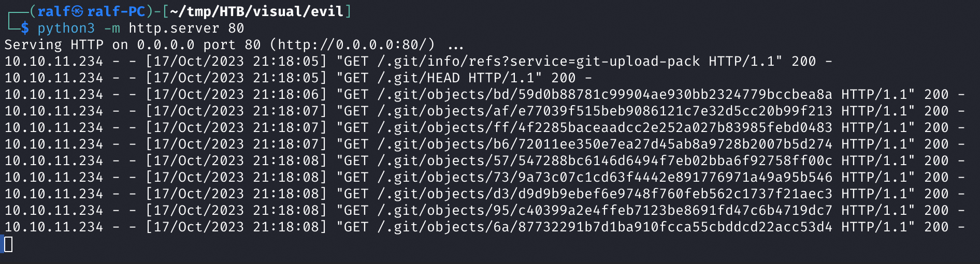Screen dimensions: 980x264
Task: Click the http://0.0.0.0:80/ URL
Action: 353,45
